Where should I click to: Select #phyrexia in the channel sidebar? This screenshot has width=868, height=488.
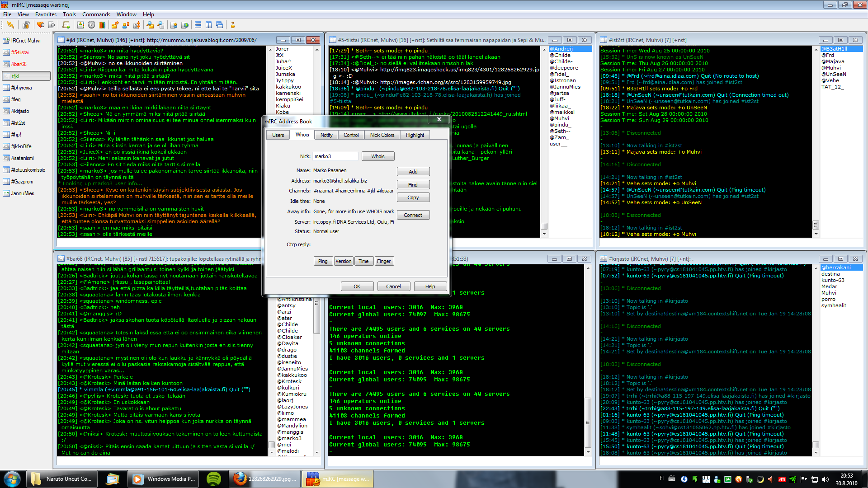point(21,88)
